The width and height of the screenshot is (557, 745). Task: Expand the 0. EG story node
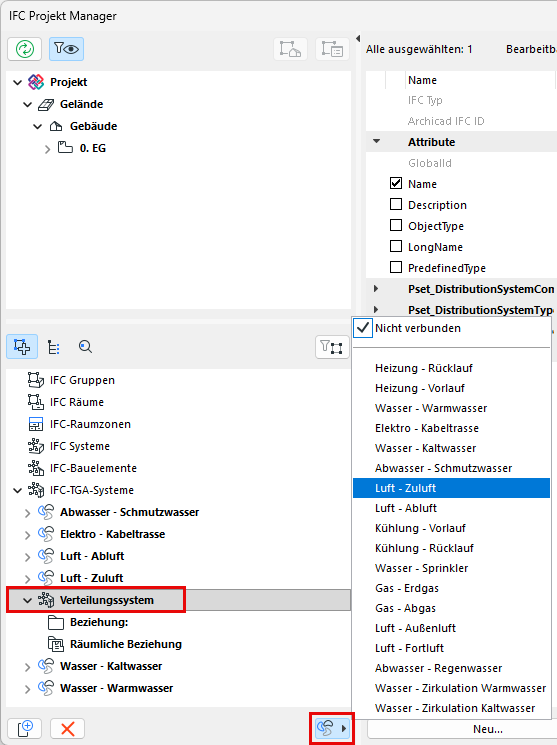47,149
